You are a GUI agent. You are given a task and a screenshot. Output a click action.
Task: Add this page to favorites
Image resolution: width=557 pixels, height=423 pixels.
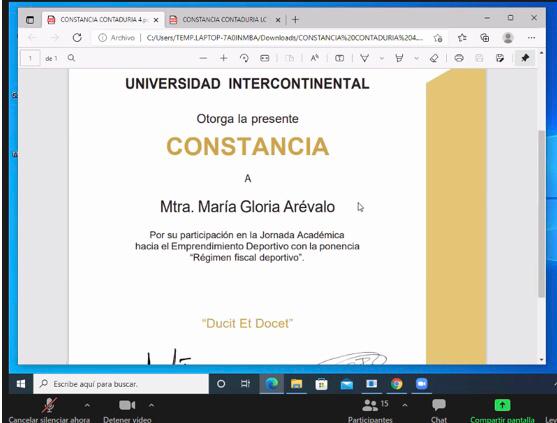point(438,38)
